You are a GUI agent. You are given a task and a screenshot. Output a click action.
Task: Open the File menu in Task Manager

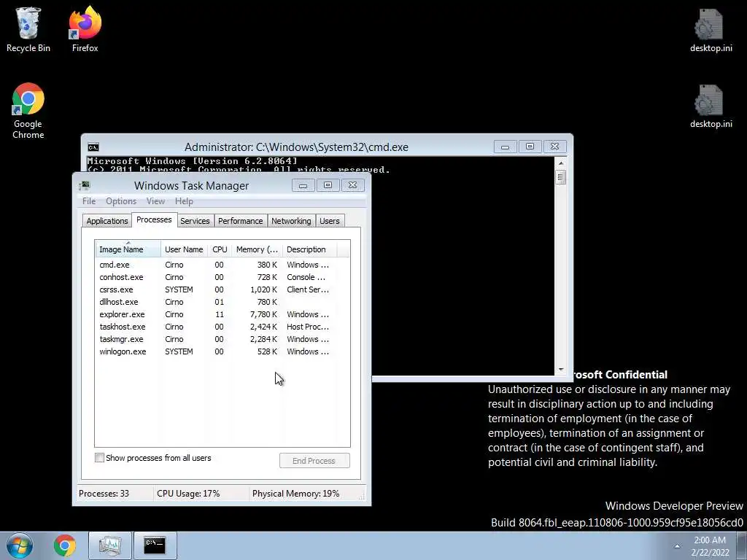89,201
